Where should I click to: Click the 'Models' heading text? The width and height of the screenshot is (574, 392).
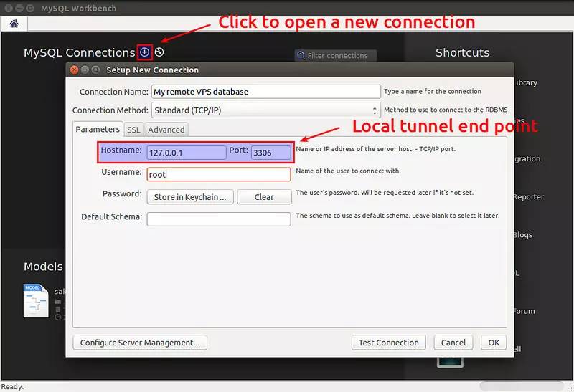(43, 267)
